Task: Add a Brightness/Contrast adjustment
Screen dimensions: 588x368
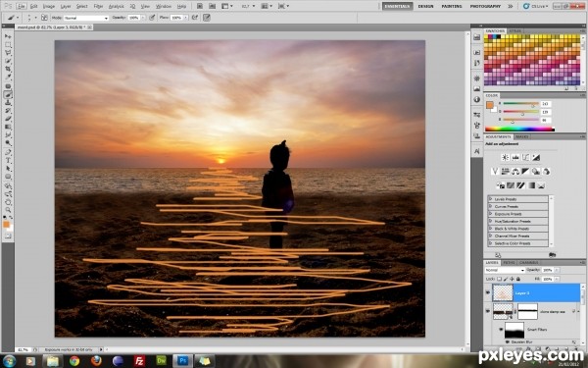Action: [505, 157]
